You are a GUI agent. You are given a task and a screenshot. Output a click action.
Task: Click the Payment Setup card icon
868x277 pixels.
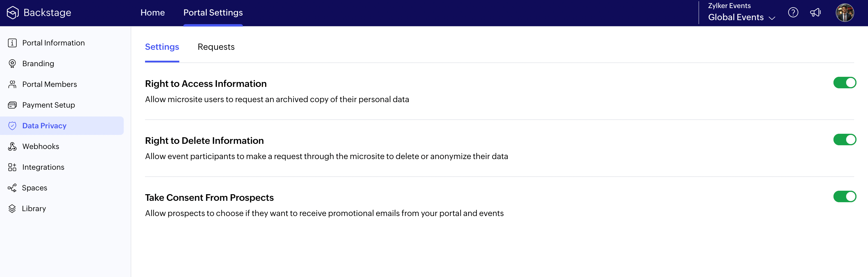tap(12, 105)
